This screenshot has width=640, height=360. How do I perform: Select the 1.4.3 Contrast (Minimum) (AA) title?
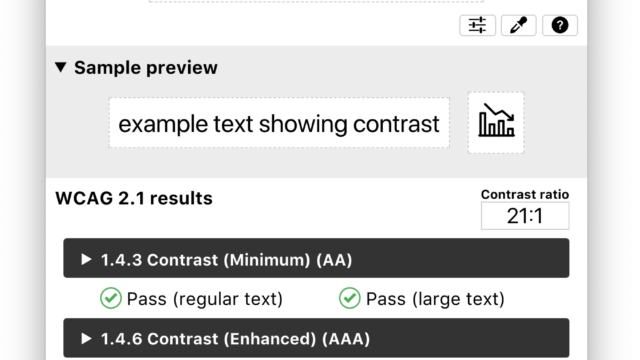point(227,260)
